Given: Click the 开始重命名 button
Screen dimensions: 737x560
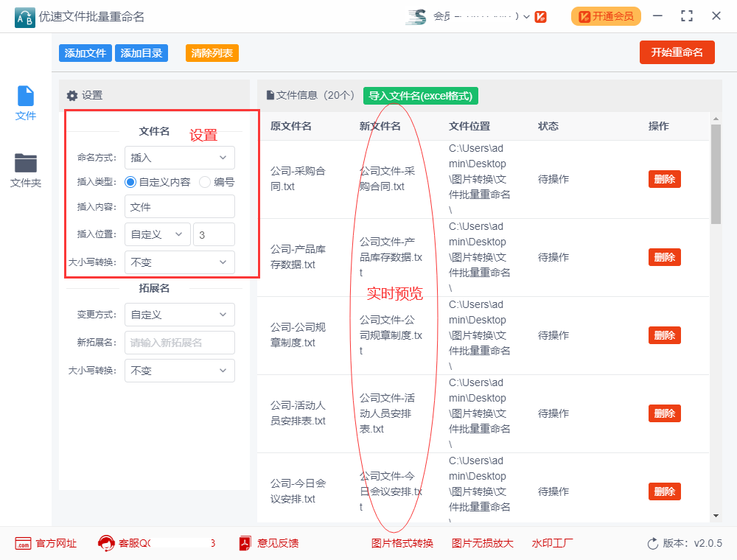Looking at the screenshot, I should point(677,52).
